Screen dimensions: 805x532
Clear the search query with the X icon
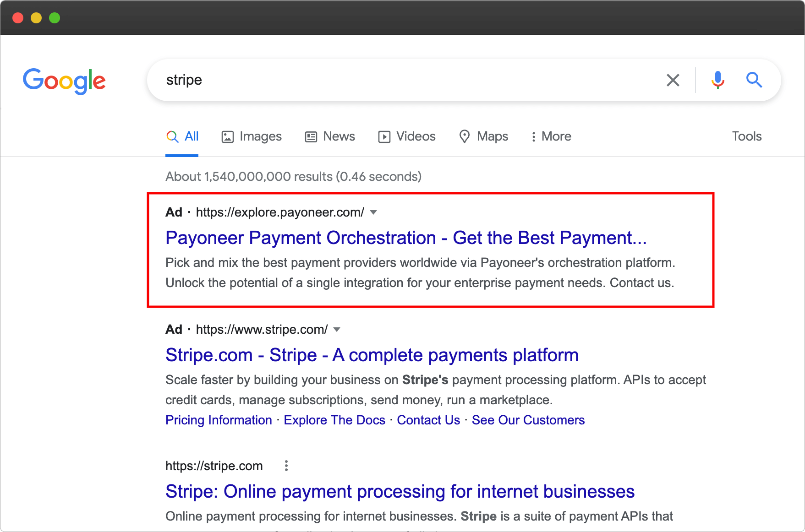[673, 80]
